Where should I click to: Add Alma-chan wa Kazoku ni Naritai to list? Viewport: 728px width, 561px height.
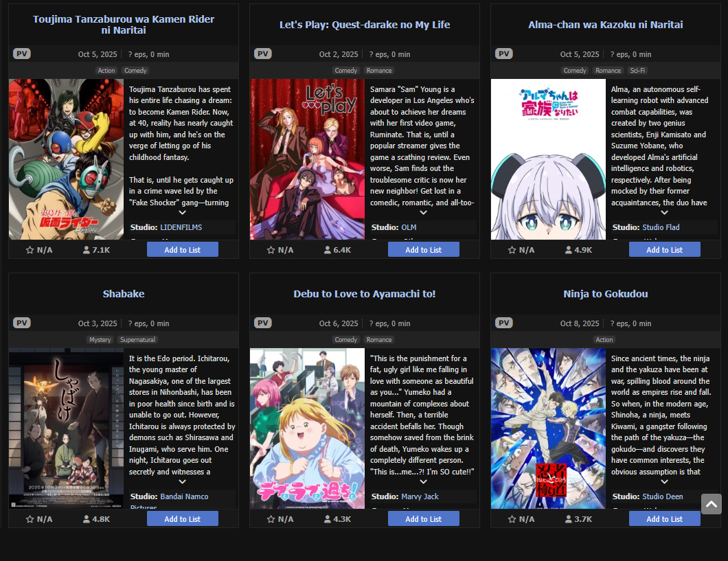664,250
